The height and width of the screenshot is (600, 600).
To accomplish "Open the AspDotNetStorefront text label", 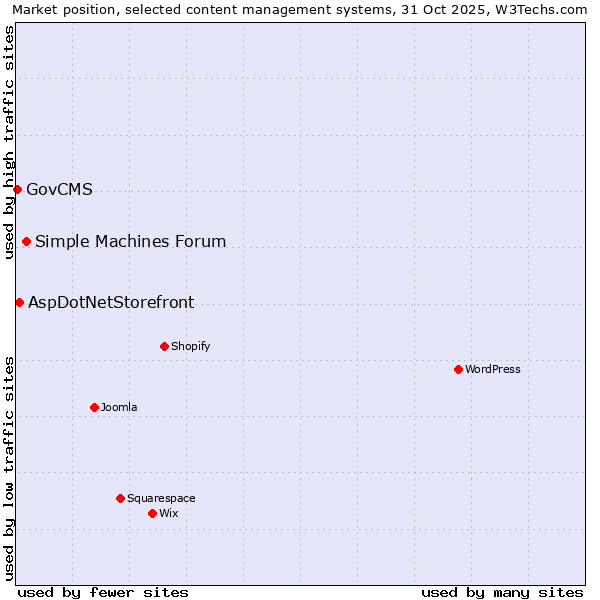I will 111,302.
